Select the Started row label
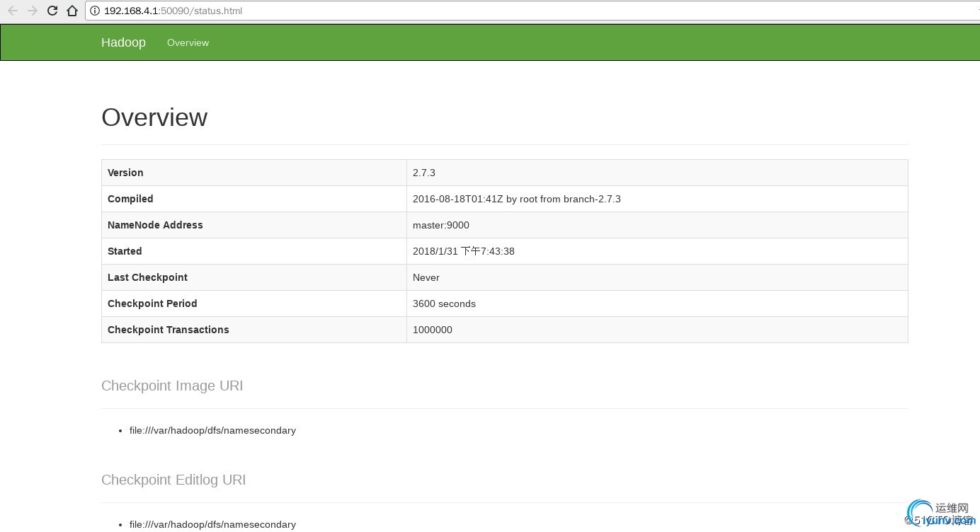The height and width of the screenshot is (532, 980). [x=125, y=251]
